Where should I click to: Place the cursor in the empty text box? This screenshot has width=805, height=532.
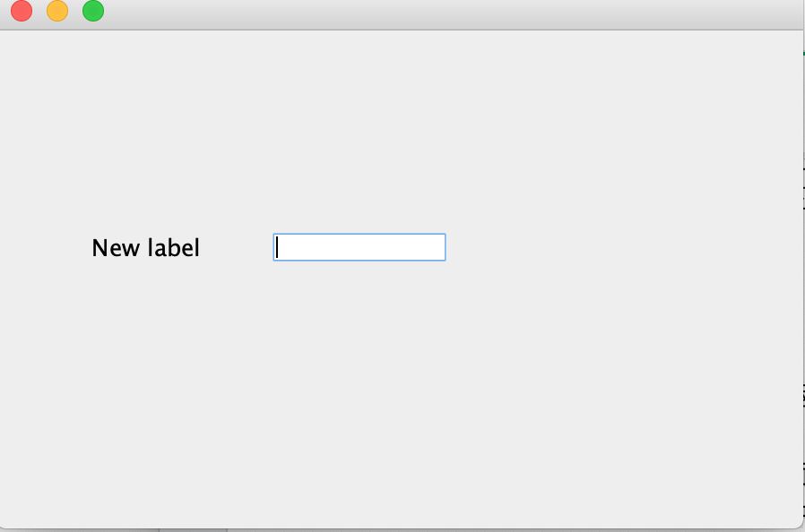pyautogui.click(x=359, y=247)
